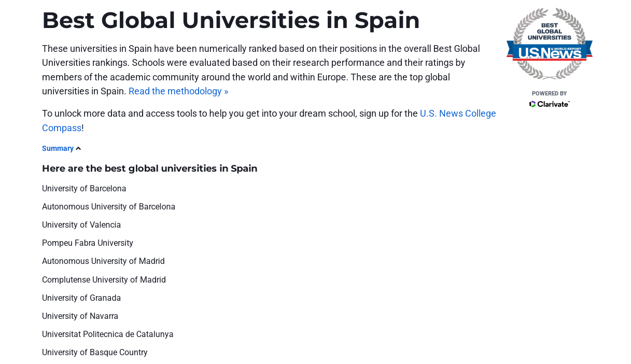Open Universitat Politecnica de Catalunya
The image size is (631, 364).
(x=108, y=334)
